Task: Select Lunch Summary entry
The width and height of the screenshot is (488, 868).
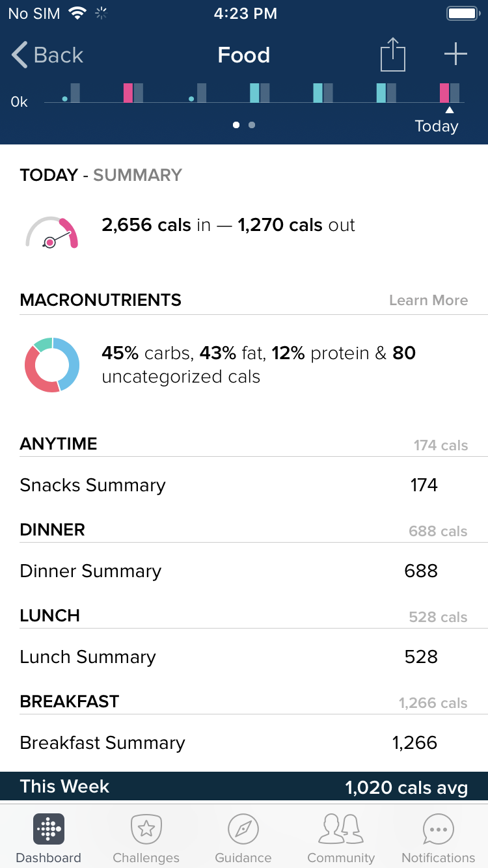Action: [x=244, y=657]
